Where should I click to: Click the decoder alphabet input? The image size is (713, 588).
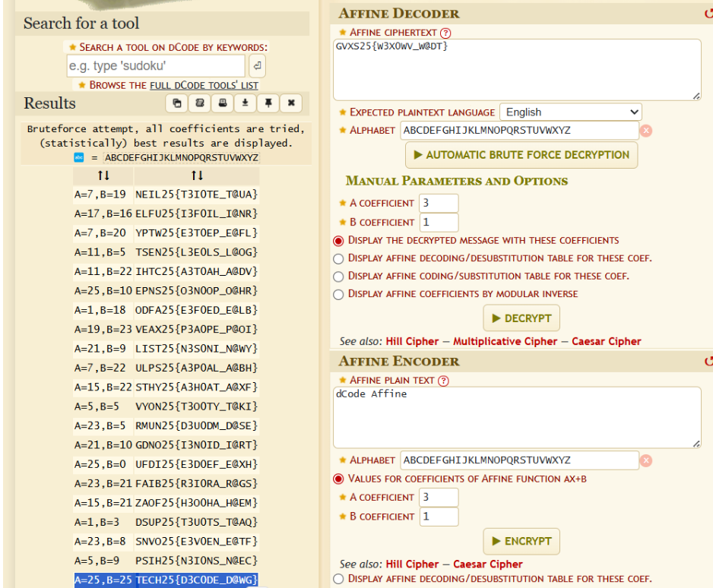tap(519, 131)
